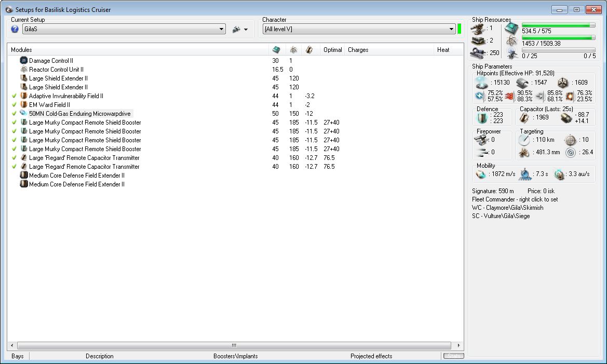
Task: Toggle the third Remote Shield Booster checkmark
Action: click(x=15, y=140)
